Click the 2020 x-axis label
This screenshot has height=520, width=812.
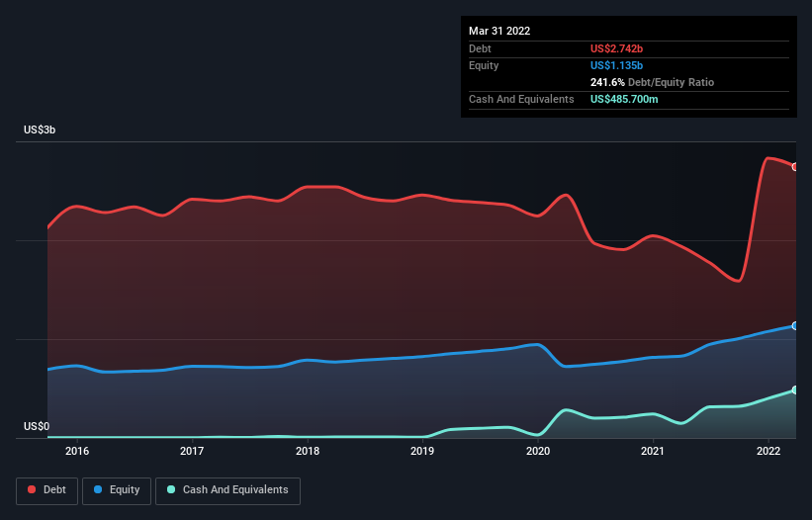point(538,451)
